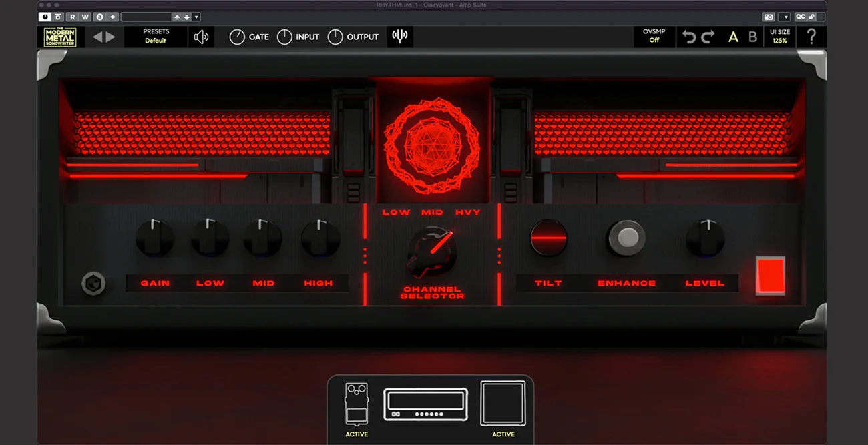Switch to B state
The image size is (868, 445).
[753, 37]
